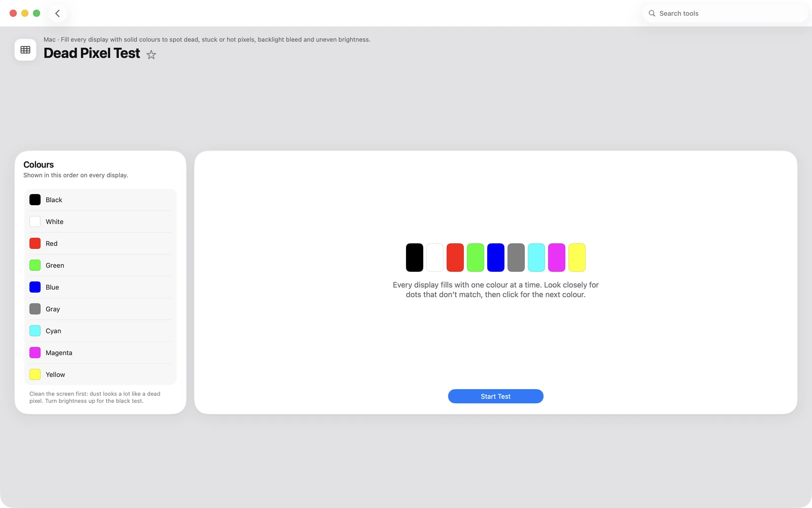Click the white swatch in the Colours list
The image size is (812, 508).
point(35,221)
